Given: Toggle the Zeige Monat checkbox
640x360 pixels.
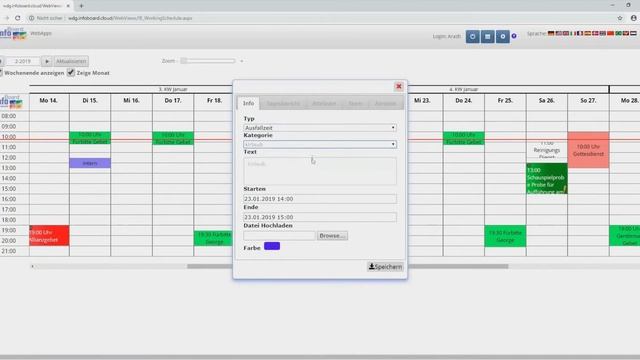Looking at the screenshot, I should (x=71, y=72).
